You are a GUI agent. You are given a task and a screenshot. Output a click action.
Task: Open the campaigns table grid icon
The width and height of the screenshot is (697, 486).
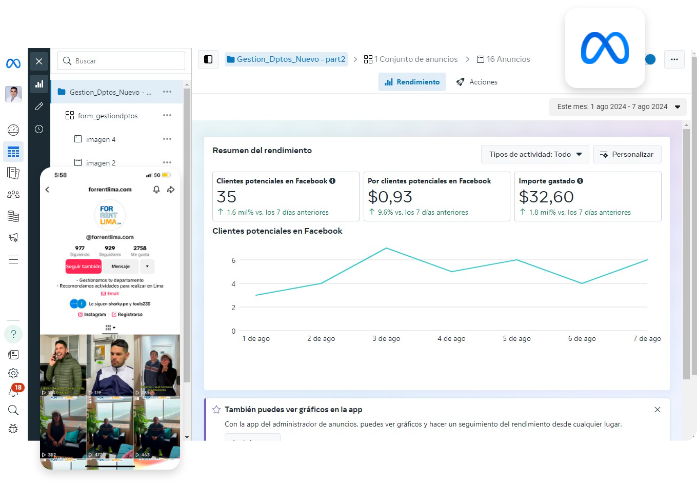[x=13, y=152]
